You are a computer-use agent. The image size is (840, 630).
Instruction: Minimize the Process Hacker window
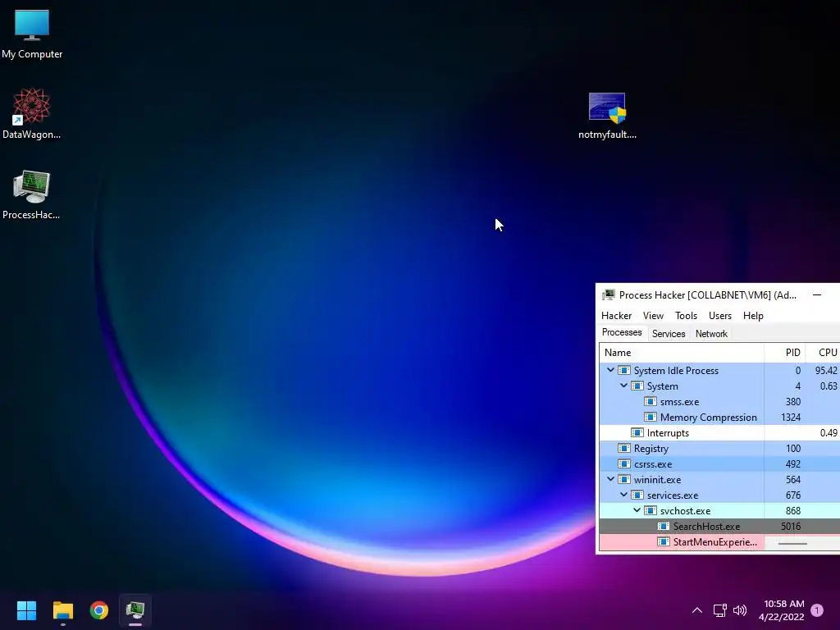pos(817,294)
